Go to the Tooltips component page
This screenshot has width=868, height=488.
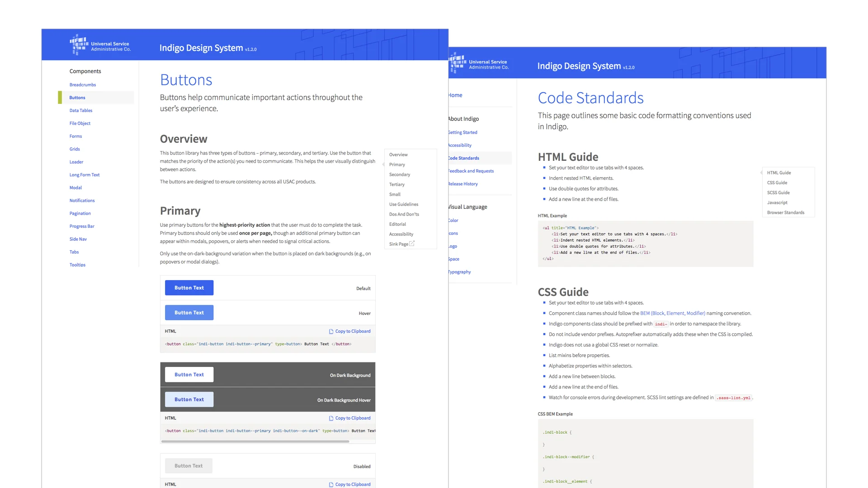coord(77,265)
